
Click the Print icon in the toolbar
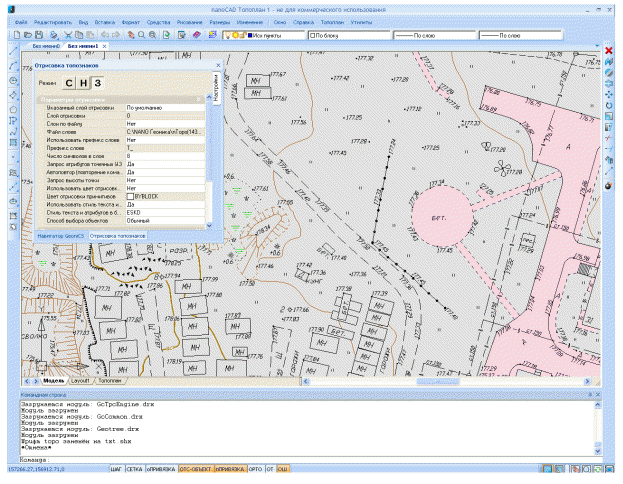54,35
